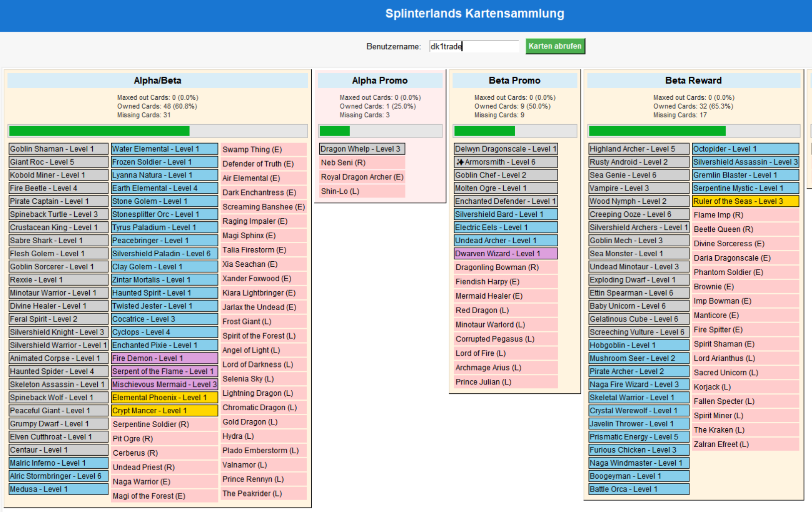Select Mischievous Mermaid - Level 3
This screenshot has height=512, width=812.
click(164, 384)
